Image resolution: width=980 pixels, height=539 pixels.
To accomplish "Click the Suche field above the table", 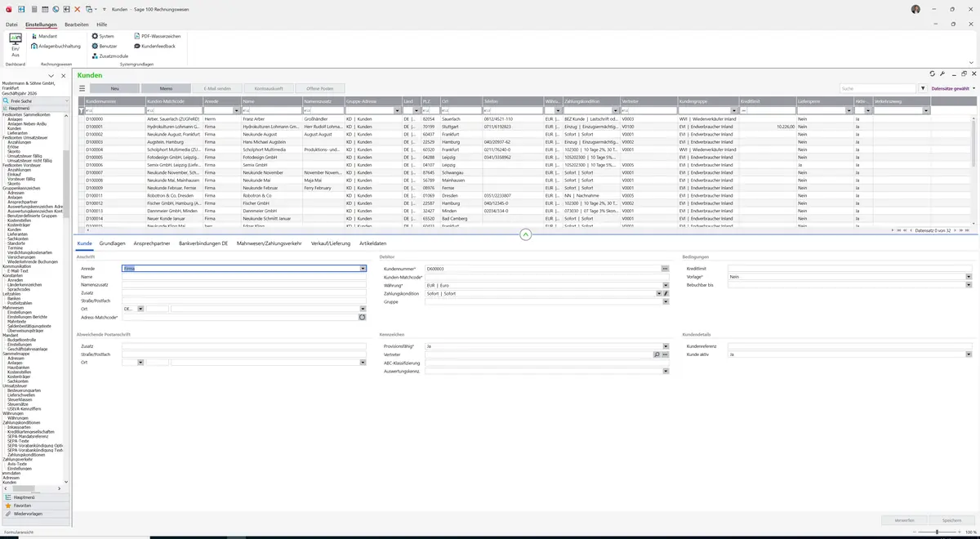I will pos(878,88).
